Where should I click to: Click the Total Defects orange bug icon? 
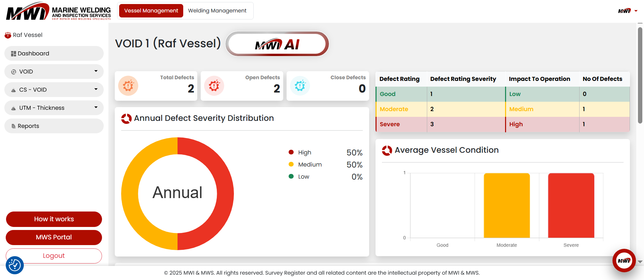click(128, 86)
